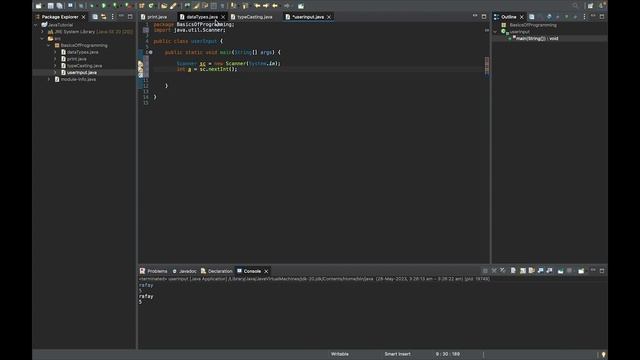The height and width of the screenshot is (360, 640).
Task: Click the Save icon in toolbar
Action: [51, 6]
